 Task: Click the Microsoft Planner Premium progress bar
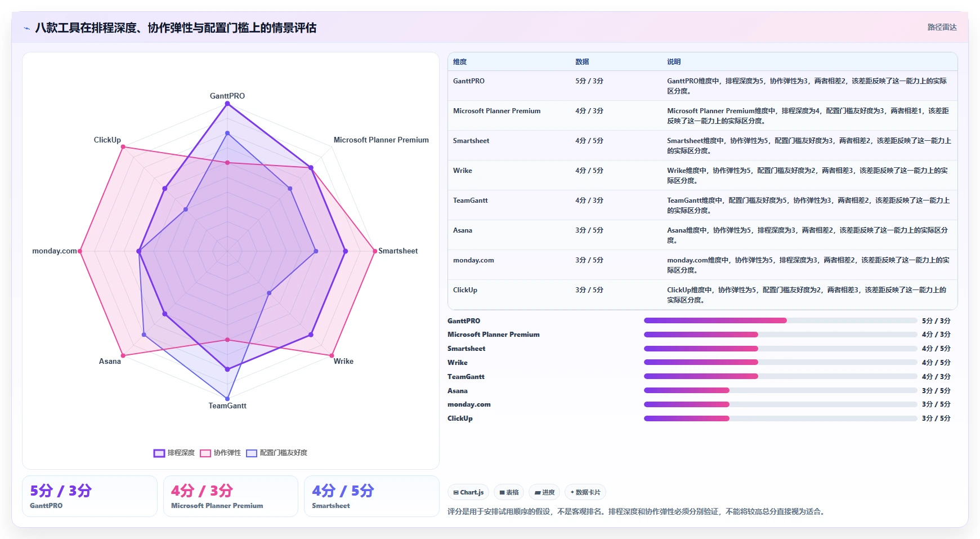click(780, 335)
